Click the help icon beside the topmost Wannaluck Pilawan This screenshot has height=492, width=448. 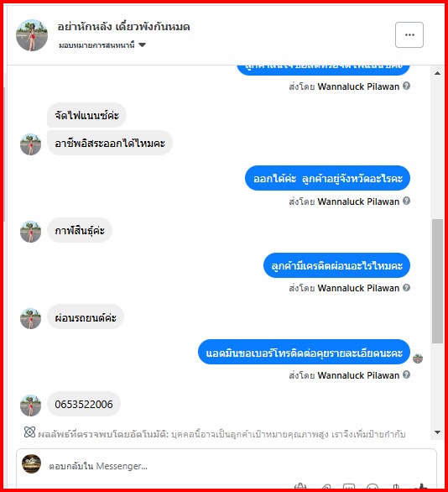coord(406,86)
